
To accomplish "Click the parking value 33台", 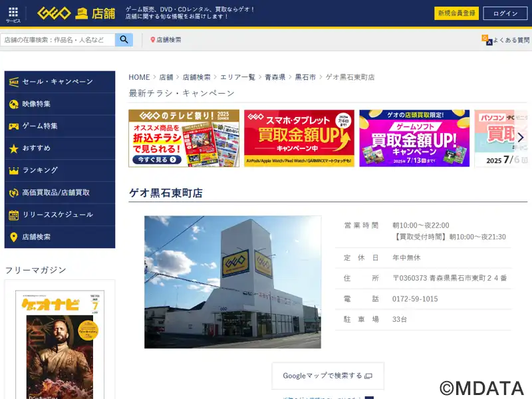I will pos(400,319).
